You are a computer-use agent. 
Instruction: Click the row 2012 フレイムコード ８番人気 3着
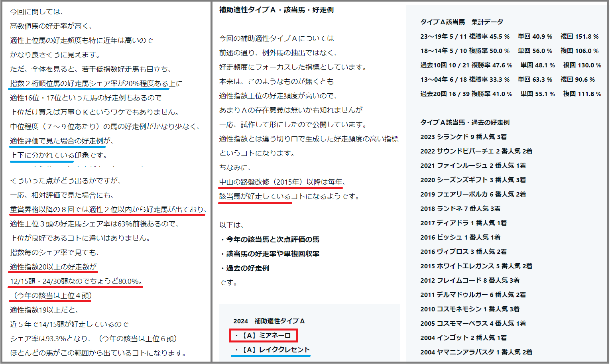coord(470,280)
